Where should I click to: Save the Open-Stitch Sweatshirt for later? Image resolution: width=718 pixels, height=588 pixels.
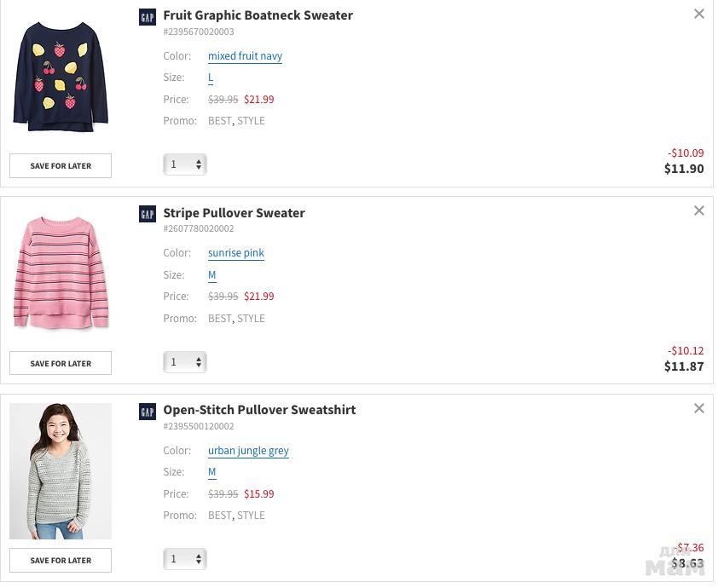(x=61, y=560)
